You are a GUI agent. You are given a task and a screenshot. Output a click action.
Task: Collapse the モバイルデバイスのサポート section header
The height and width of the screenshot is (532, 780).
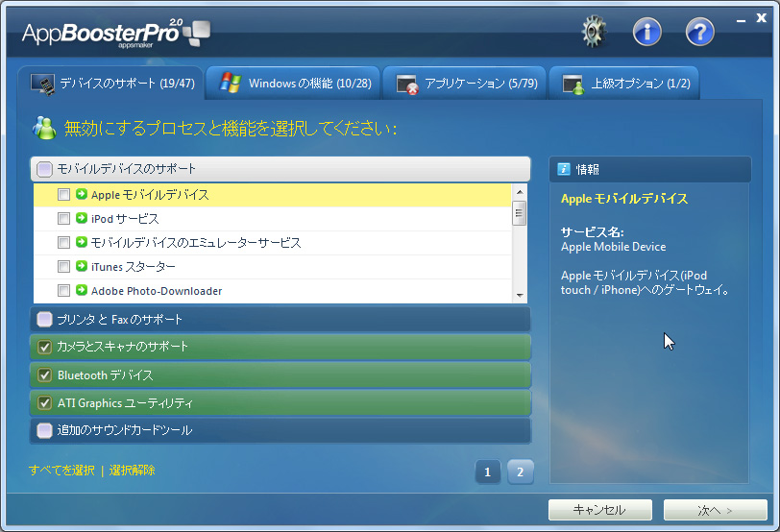tap(280, 169)
